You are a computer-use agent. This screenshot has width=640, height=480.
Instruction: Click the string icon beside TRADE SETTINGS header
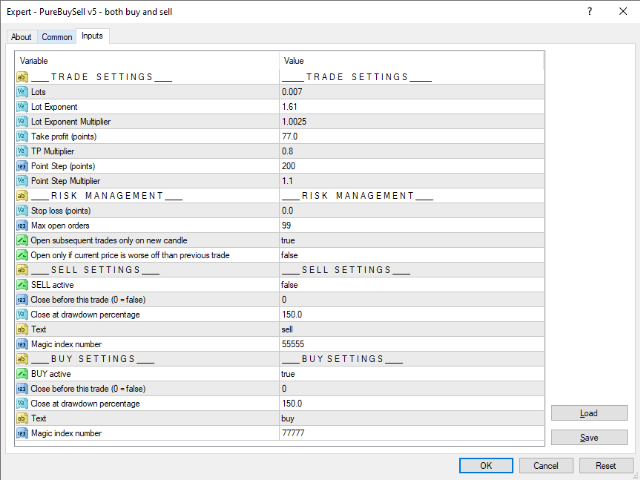[x=22, y=76]
